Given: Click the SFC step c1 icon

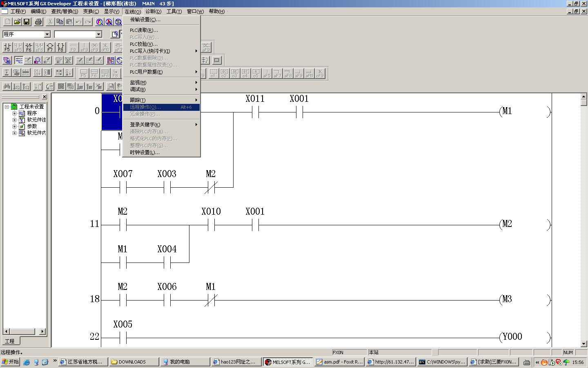Looking at the screenshot, I should point(213,73).
